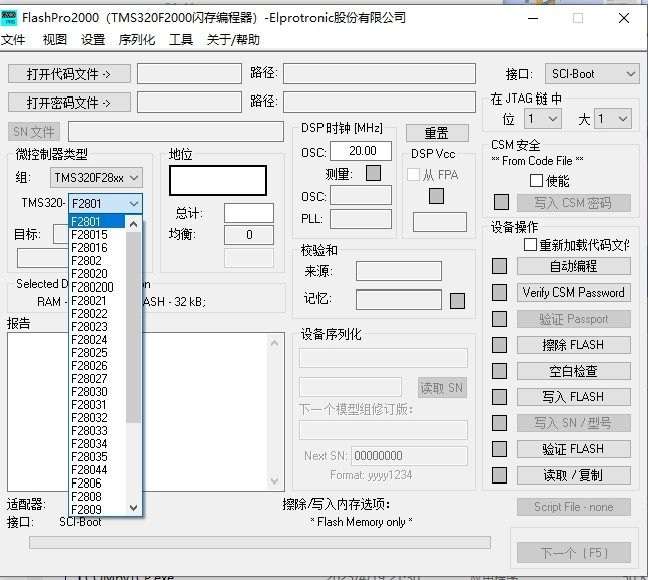Click the 均衡 value field
This screenshot has width=648, height=580.
point(249,235)
